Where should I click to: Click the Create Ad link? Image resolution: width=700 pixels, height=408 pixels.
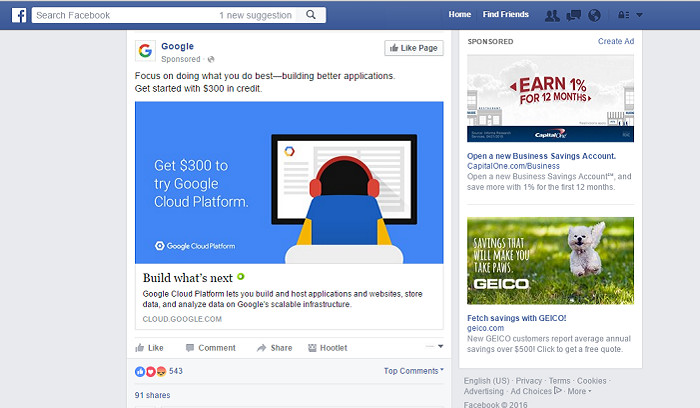click(615, 42)
